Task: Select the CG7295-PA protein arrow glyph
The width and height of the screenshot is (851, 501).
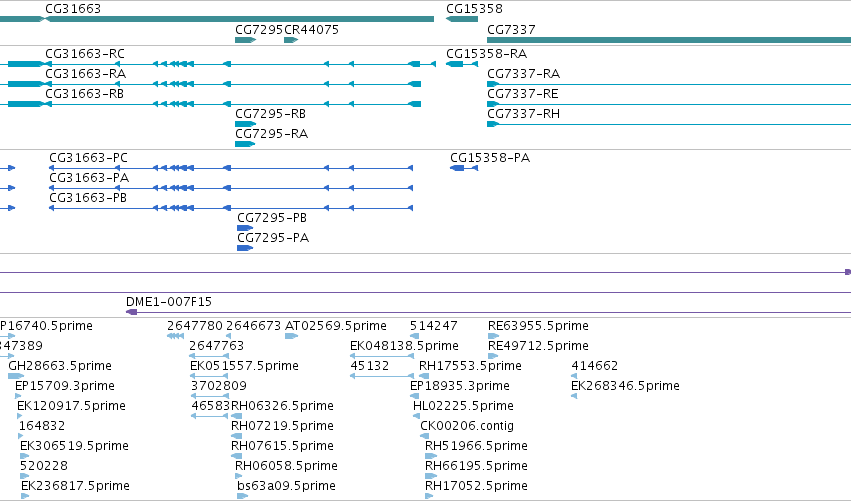Action: click(245, 249)
